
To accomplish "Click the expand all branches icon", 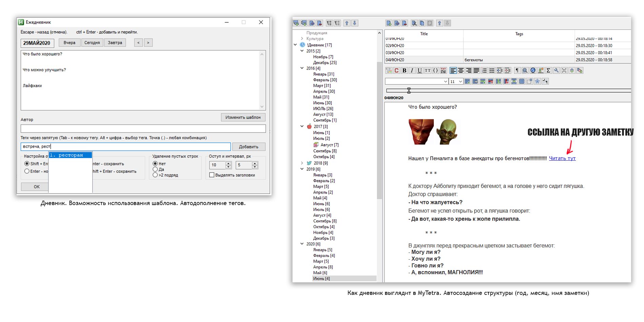I will tap(329, 23).
